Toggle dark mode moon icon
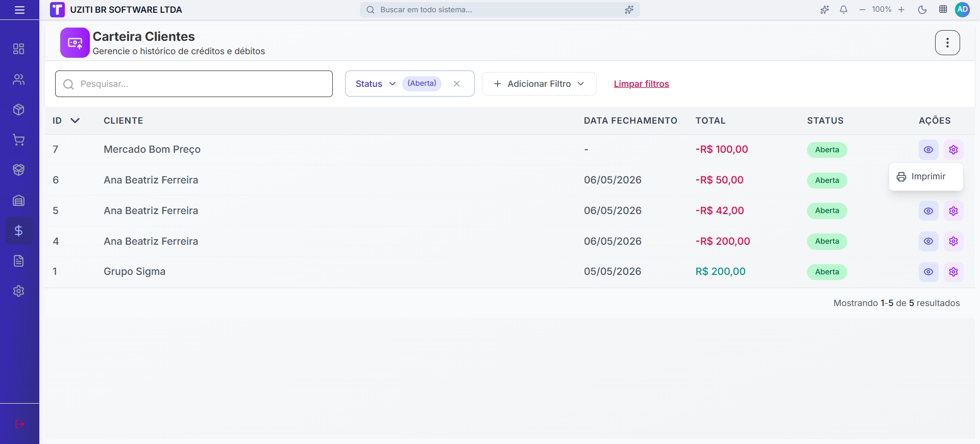 [922, 10]
